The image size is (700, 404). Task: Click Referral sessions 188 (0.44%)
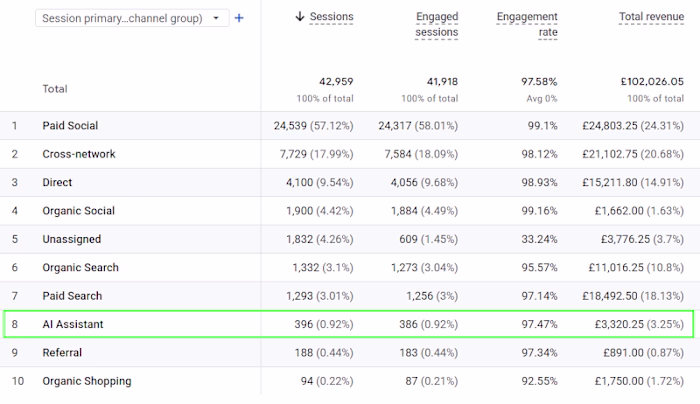[324, 353]
